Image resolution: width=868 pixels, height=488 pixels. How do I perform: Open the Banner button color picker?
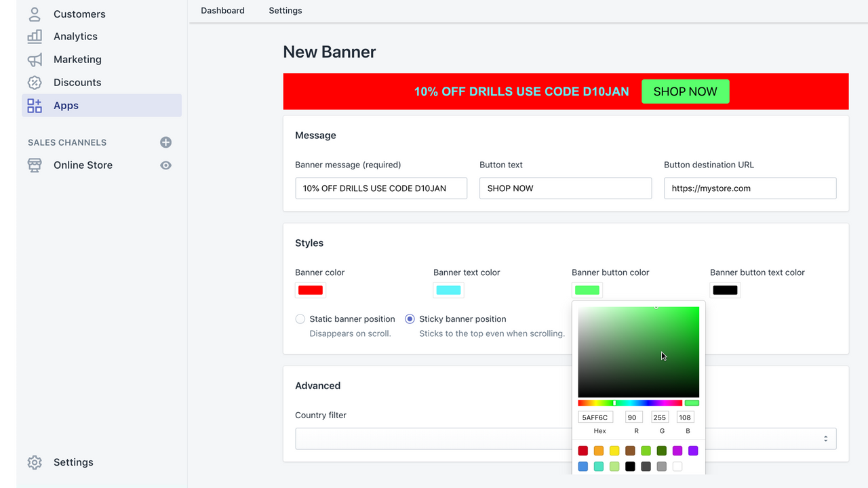(x=587, y=289)
